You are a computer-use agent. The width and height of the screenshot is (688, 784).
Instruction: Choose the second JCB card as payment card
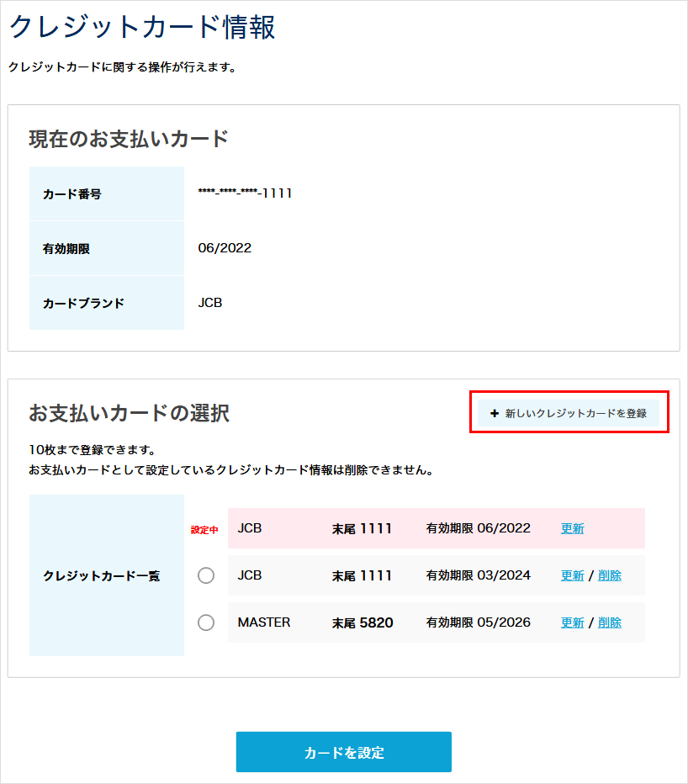point(206,575)
